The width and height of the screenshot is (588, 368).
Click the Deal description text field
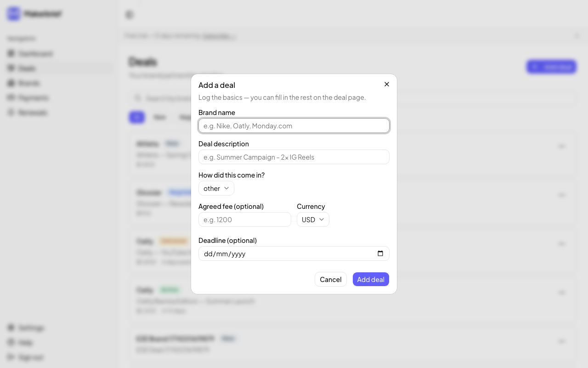[294, 157]
